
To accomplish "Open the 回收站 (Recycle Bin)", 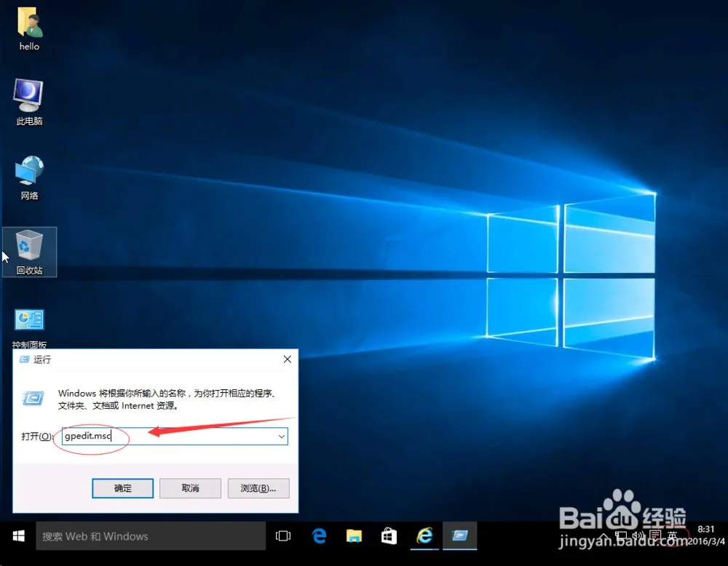I will click(29, 251).
